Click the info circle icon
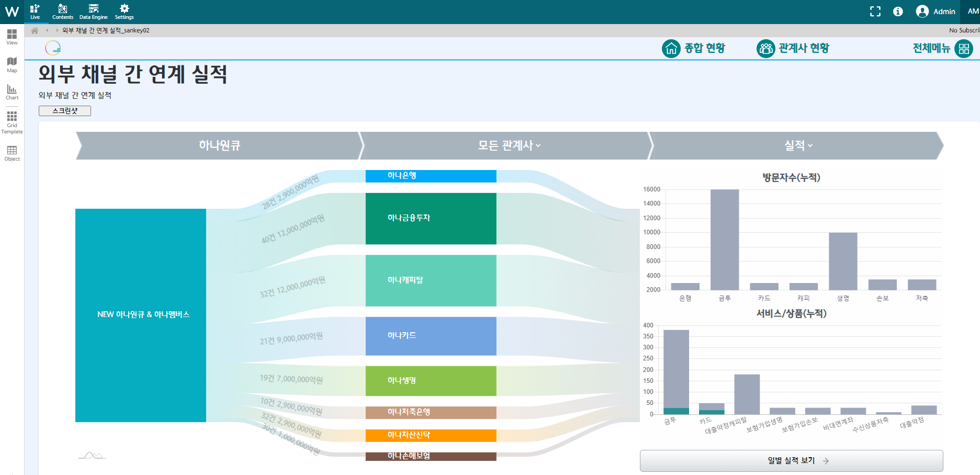980x475 pixels. click(x=898, y=12)
